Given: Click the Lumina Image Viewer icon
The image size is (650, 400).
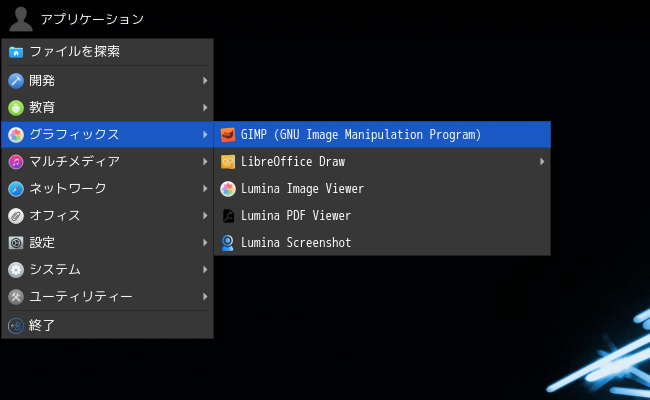Looking at the screenshot, I should click(x=228, y=189).
